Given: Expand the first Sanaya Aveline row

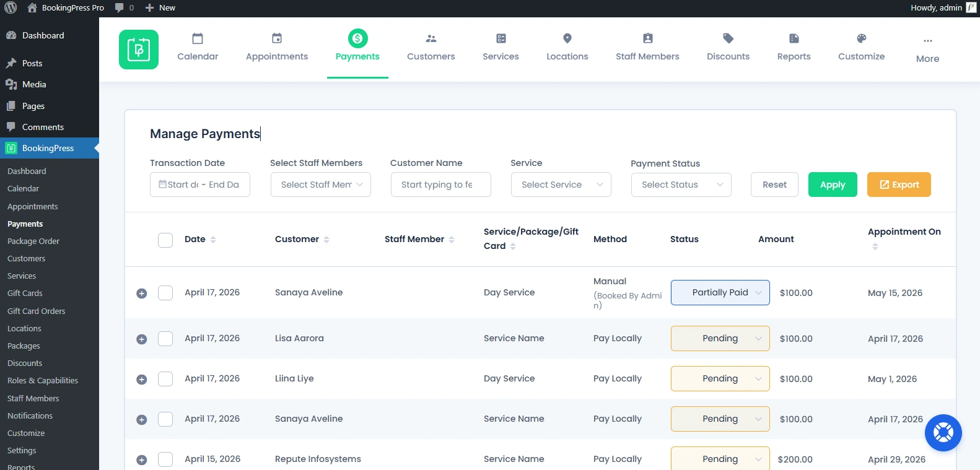Looking at the screenshot, I should (142, 294).
